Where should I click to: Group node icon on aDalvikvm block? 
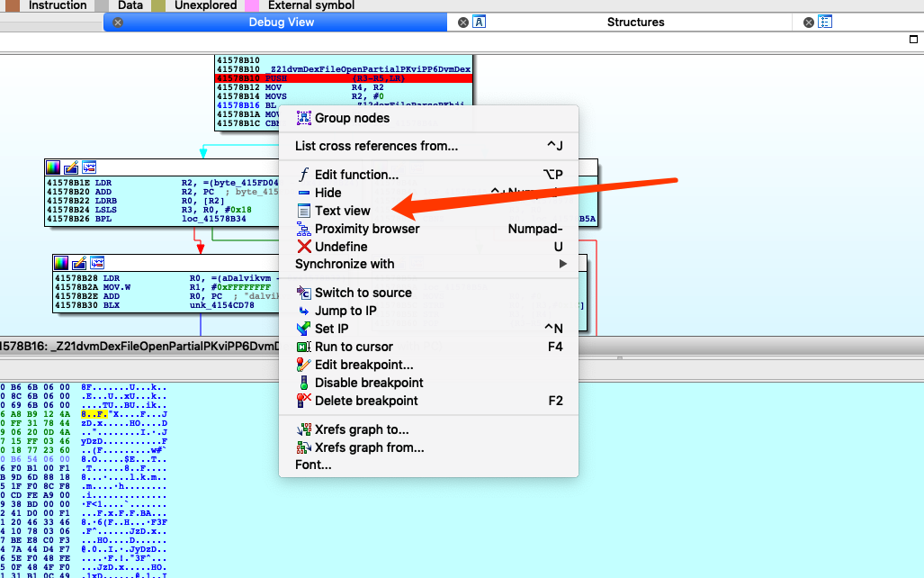[x=97, y=263]
